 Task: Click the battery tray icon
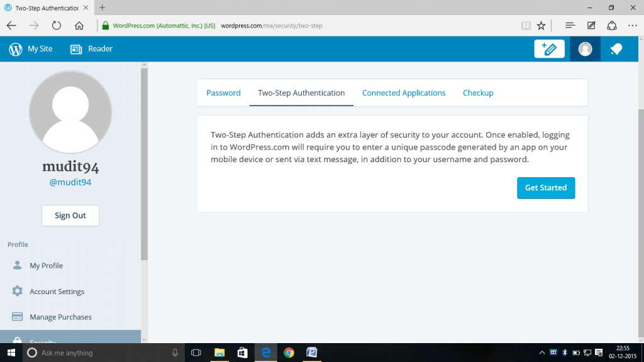576,353
